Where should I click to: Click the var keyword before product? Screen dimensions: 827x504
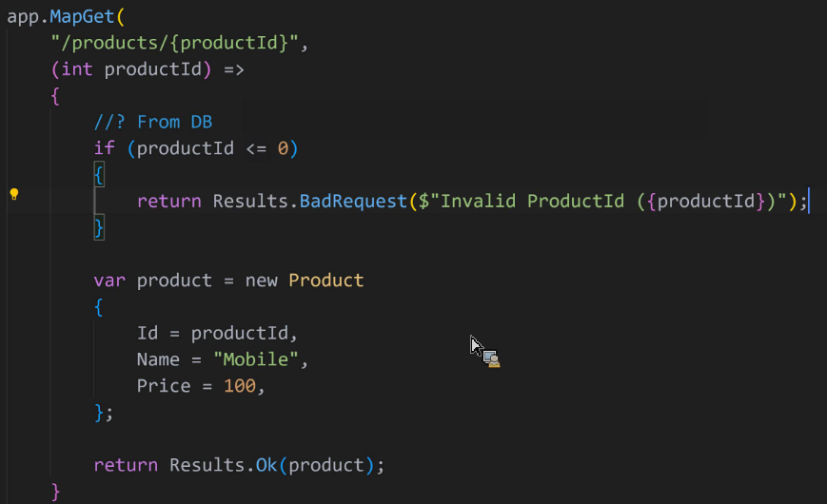point(109,281)
